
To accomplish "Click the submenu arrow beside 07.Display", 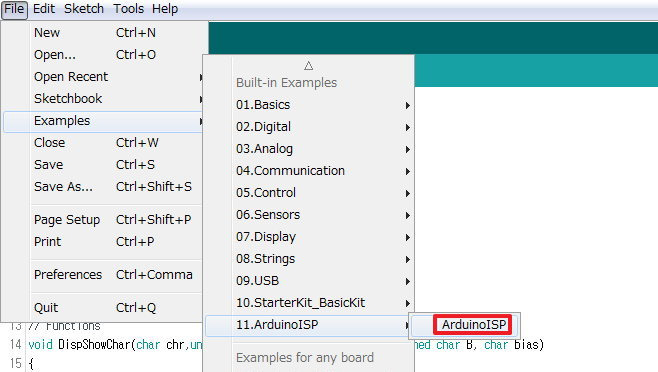I will coord(407,238).
